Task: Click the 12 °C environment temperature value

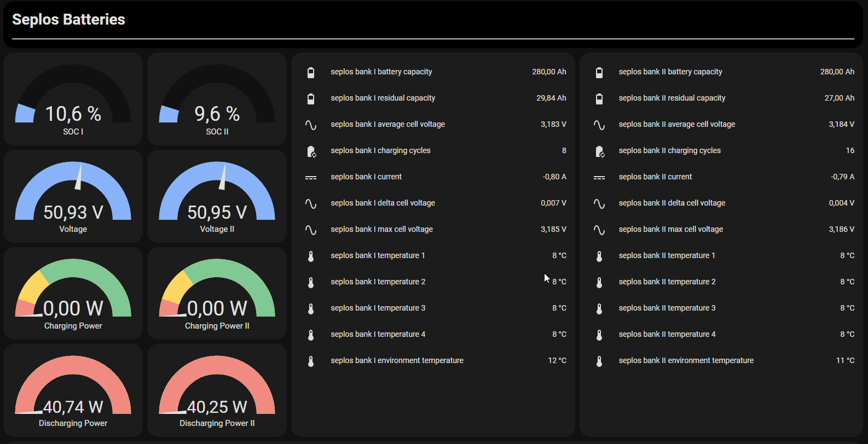Action: pos(557,360)
